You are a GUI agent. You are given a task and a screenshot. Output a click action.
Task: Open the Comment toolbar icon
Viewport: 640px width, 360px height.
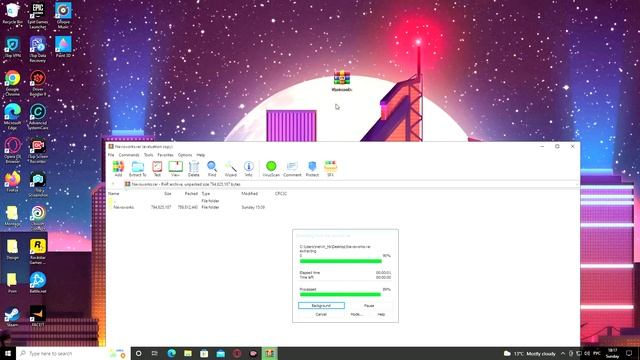coord(292,169)
